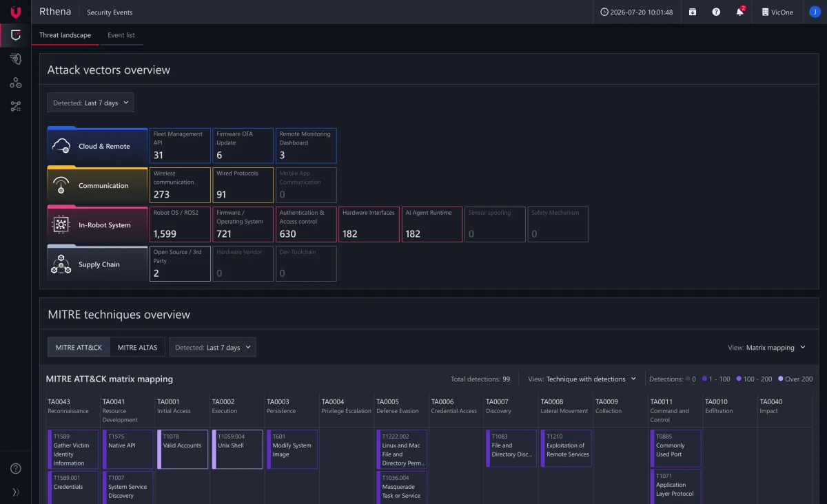This screenshot has height=504, width=827.
Task: Switch to MITRE ALTAS toggle
Action: pyautogui.click(x=137, y=347)
